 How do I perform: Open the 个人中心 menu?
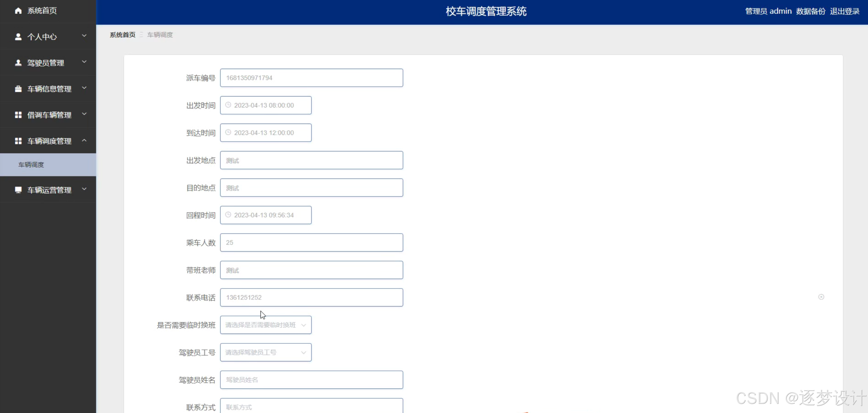coord(48,37)
